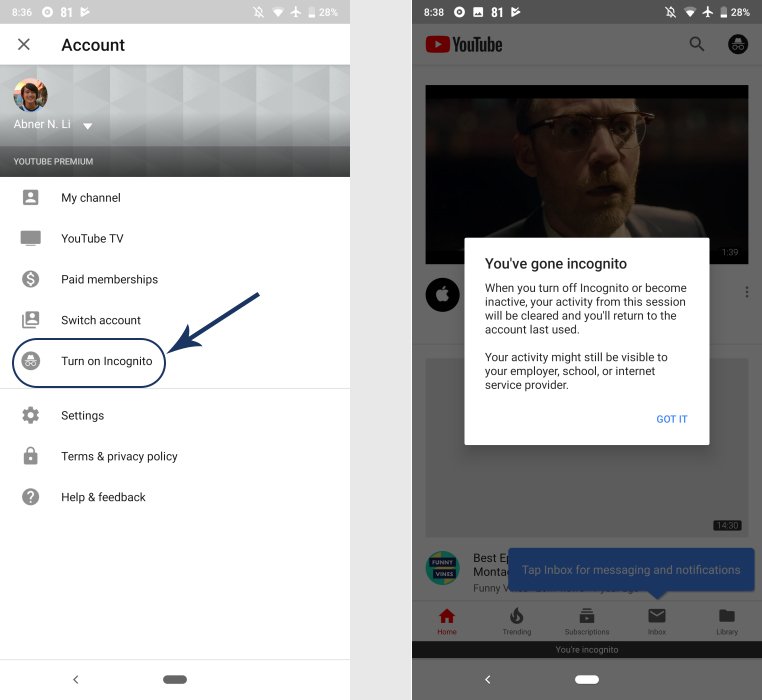This screenshot has width=762, height=700.
Task: Go to the Trending tab
Action: (517, 621)
